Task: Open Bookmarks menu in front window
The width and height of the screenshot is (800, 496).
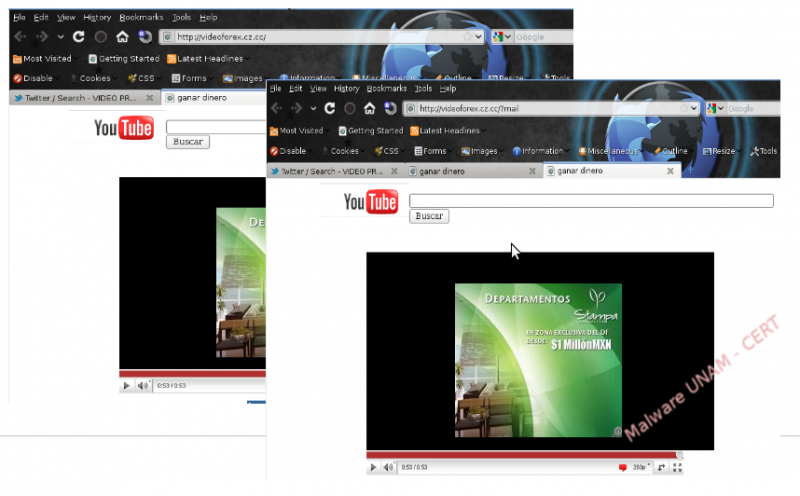Action: pyautogui.click(x=386, y=89)
